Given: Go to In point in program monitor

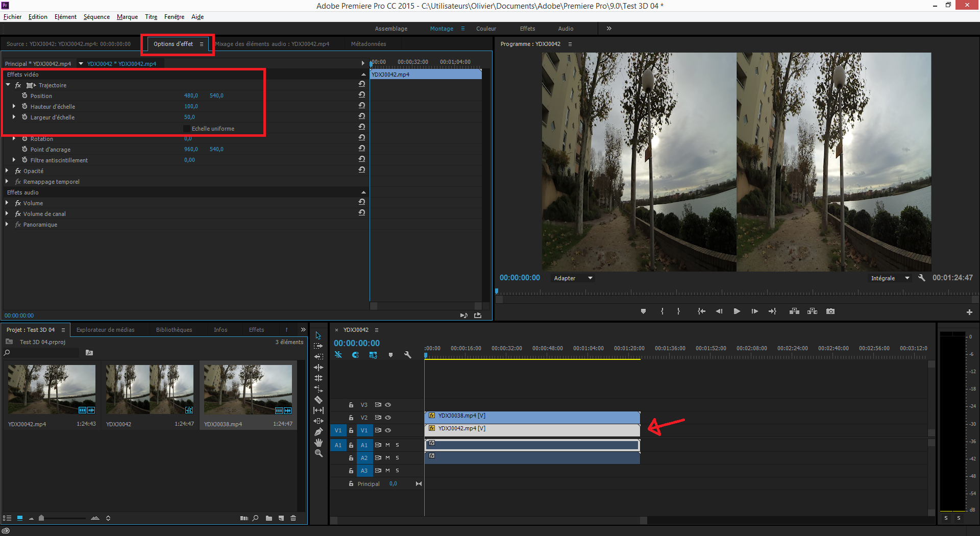Looking at the screenshot, I should pyautogui.click(x=702, y=311).
